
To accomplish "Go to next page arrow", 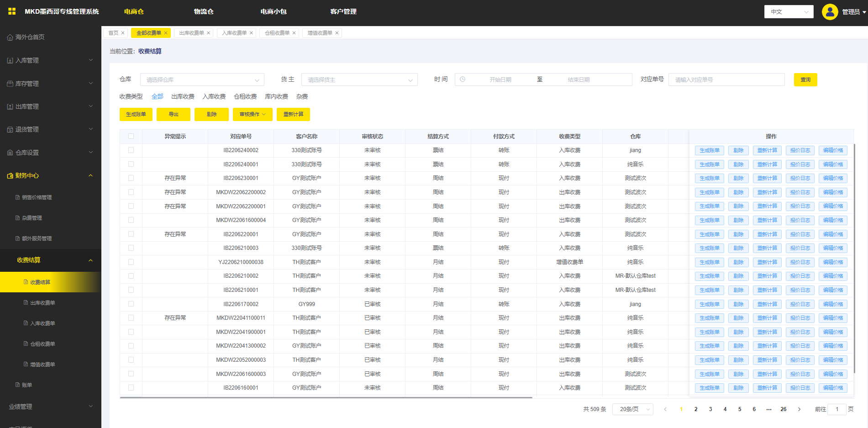I will coord(799,409).
